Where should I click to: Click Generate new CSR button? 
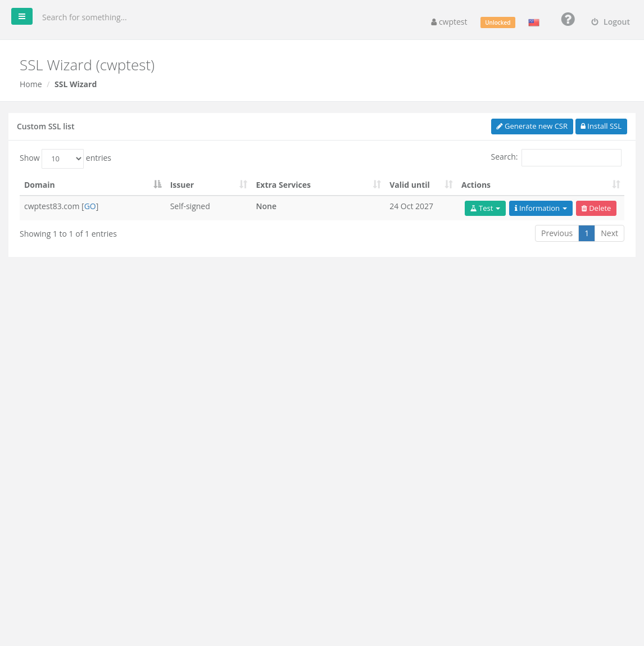[x=532, y=127]
